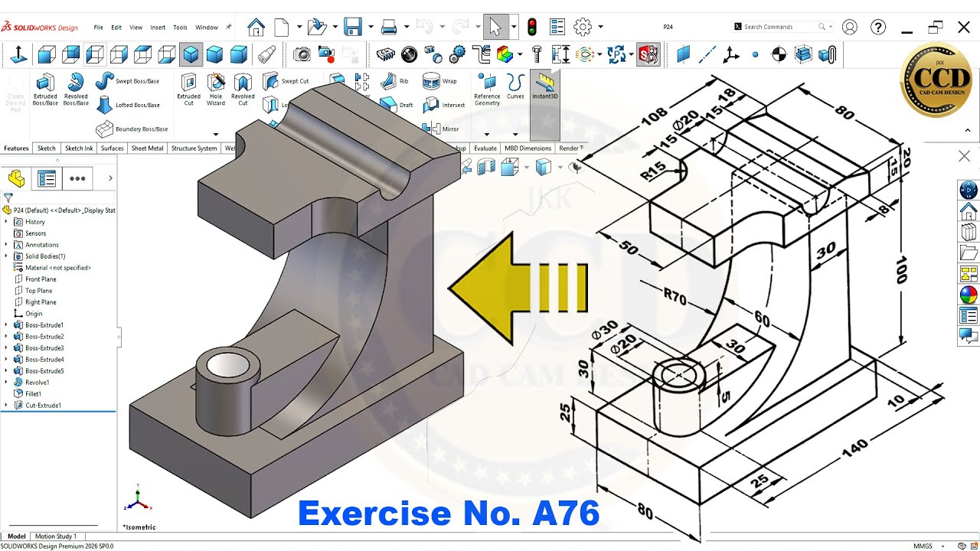Apply the Wrap feature
This screenshot has height=551, width=980.
coord(439,80)
